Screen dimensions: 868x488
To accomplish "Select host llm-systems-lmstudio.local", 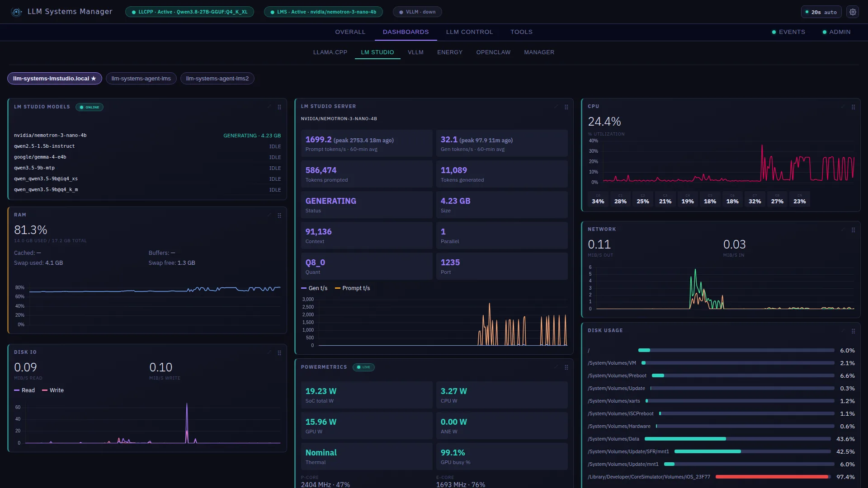I will click(x=55, y=79).
